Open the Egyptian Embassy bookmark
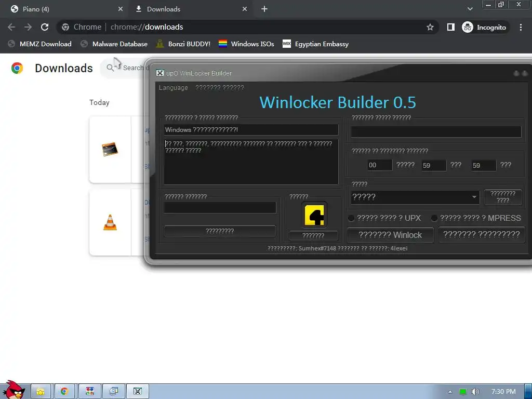532x399 pixels. pyautogui.click(x=315, y=44)
